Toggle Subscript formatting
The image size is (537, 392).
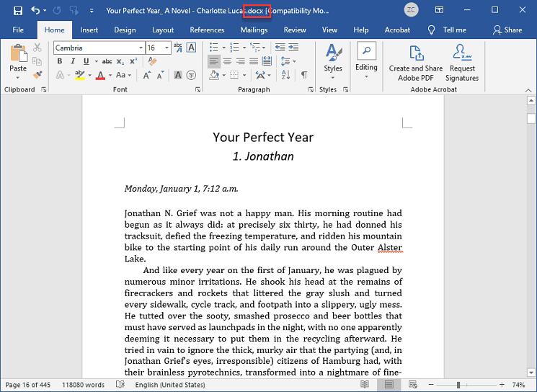pyautogui.click(x=120, y=61)
